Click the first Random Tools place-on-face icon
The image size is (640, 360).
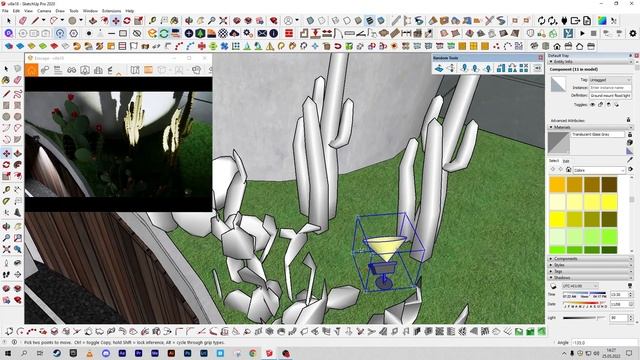point(439,68)
